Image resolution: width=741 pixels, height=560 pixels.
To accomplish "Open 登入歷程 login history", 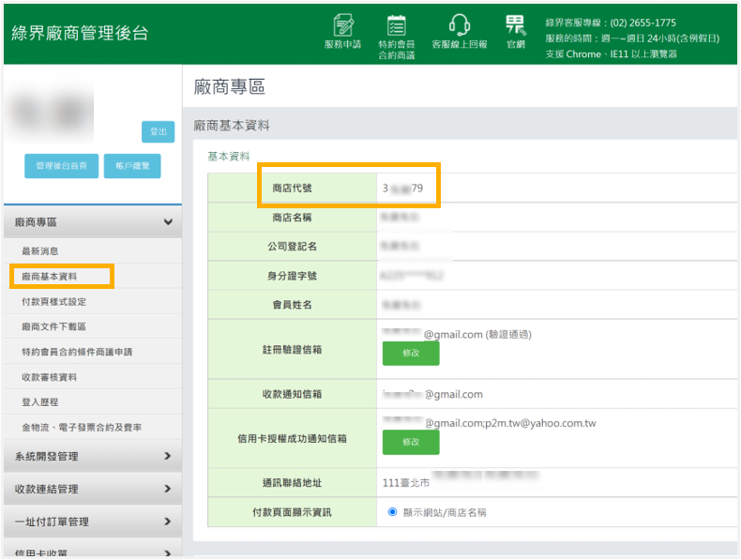I will (40, 402).
